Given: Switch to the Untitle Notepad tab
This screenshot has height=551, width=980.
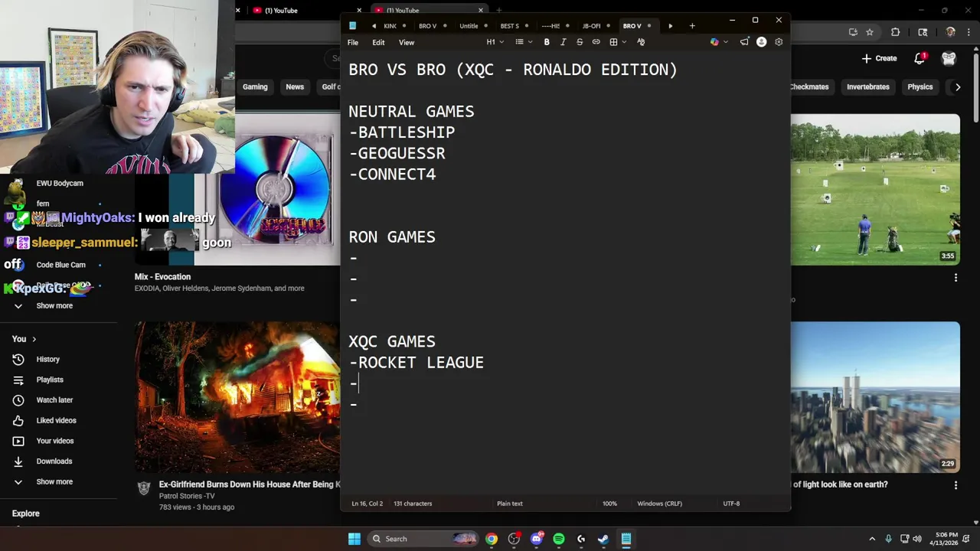Looking at the screenshot, I should [x=469, y=26].
